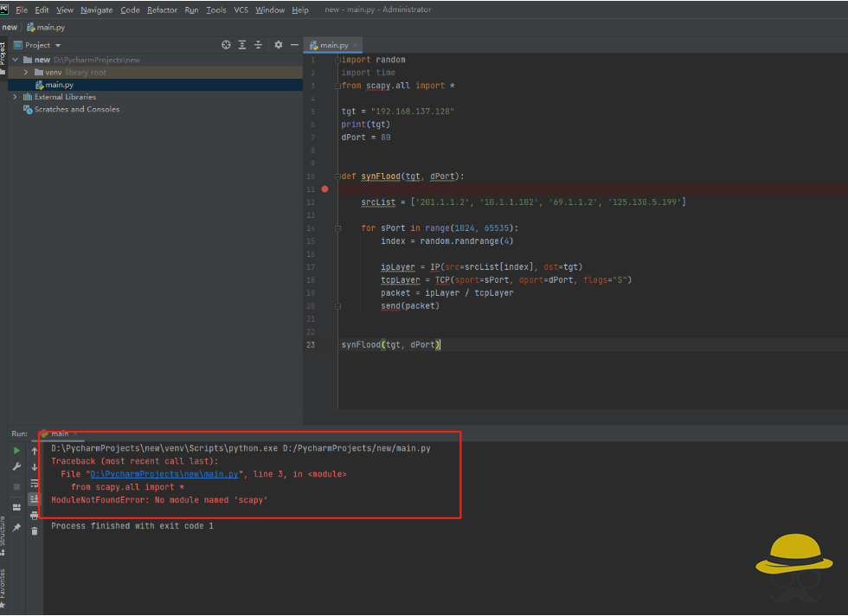Click 'new' in the breadcrumb bar
Viewport: 848px width, 616px height.
pos(10,27)
